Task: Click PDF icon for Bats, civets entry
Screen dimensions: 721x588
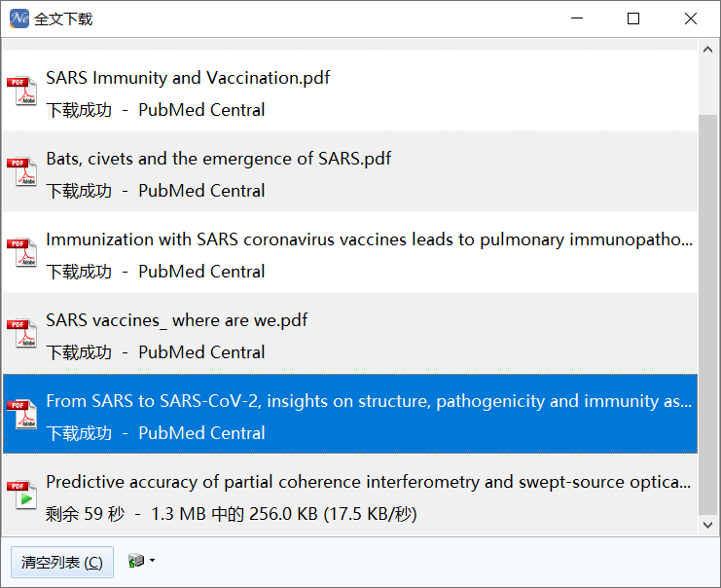Action: 21,171
